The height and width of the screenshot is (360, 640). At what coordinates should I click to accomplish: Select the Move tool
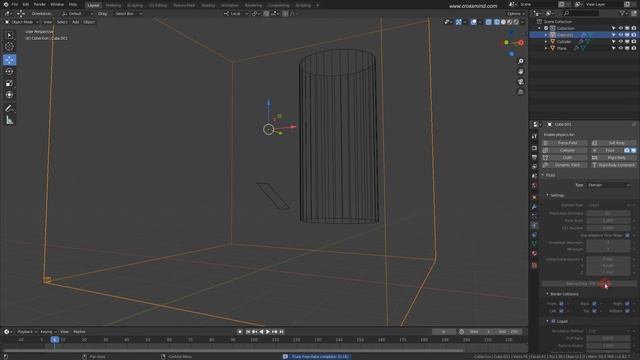tap(9, 60)
